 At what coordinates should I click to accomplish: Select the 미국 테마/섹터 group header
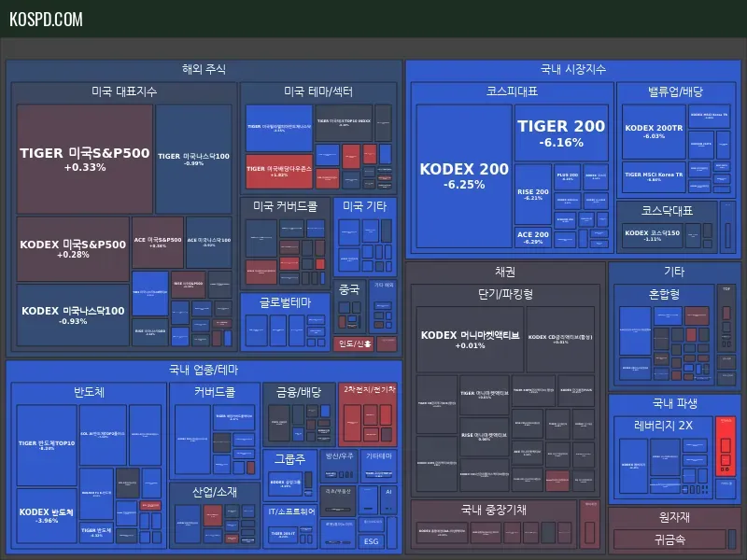pos(318,91)
